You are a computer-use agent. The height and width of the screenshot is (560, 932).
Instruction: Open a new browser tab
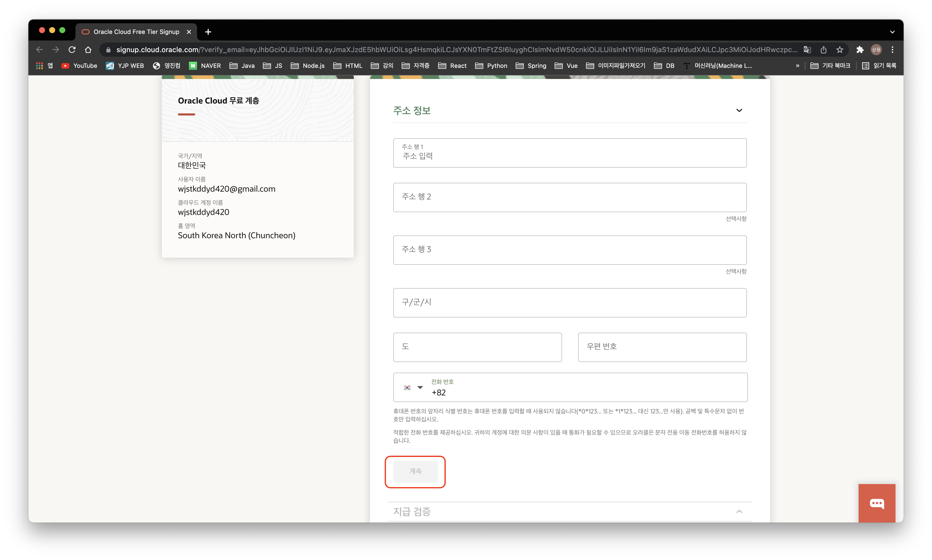tap(208, 32)
